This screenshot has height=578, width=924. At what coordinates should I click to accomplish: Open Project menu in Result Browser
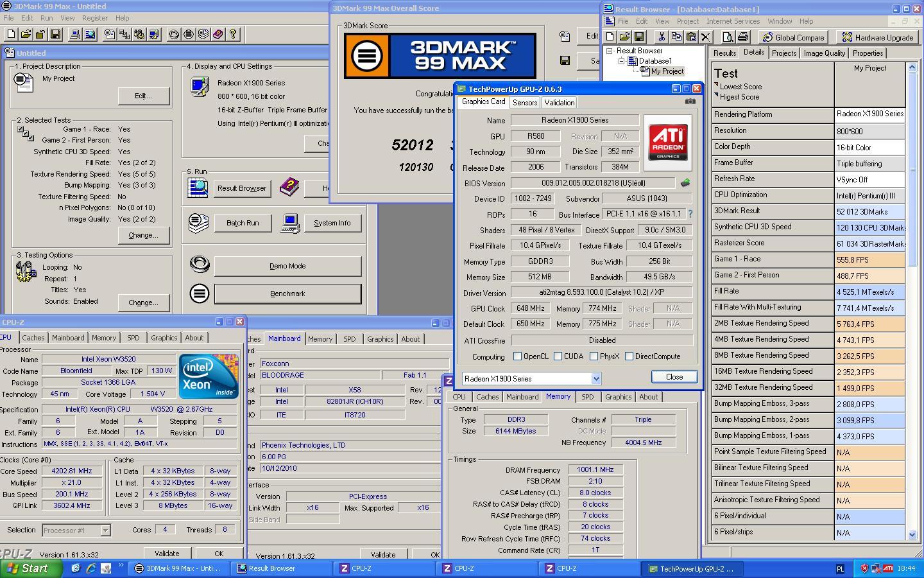pos(687,21)
